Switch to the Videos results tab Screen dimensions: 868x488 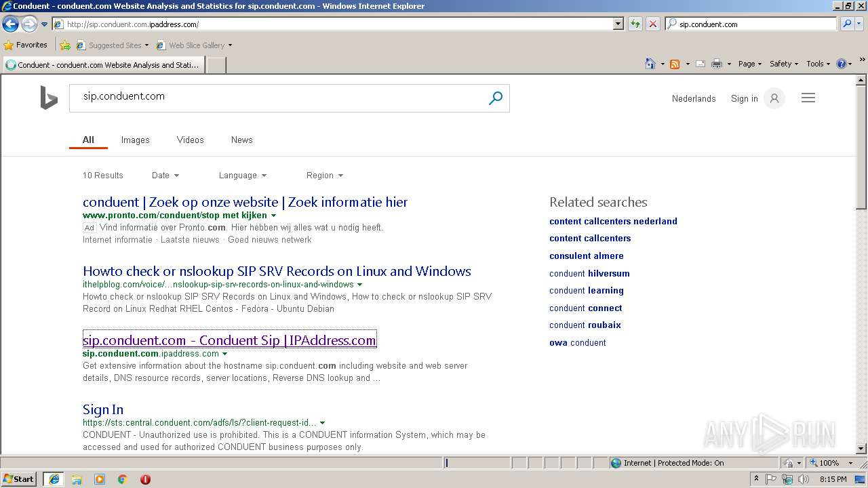coord(190,140)
